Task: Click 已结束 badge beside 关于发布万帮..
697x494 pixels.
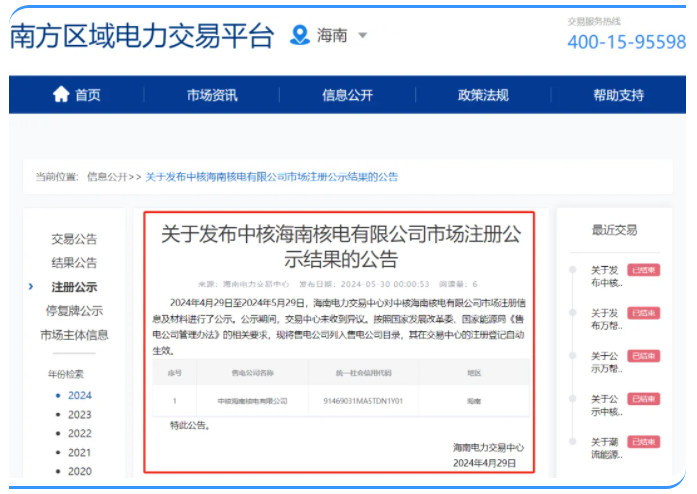Action: click(x=644, y=313)
